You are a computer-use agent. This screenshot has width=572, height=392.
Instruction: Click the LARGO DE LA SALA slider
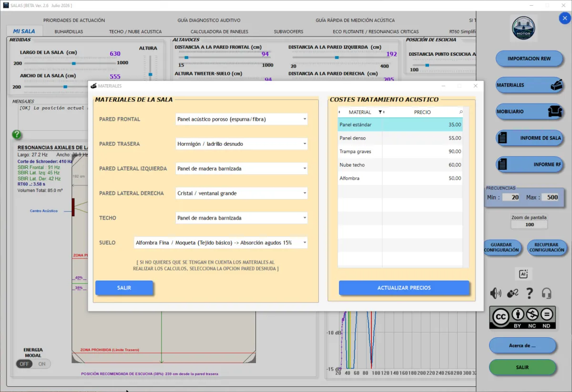click(69, 63)
